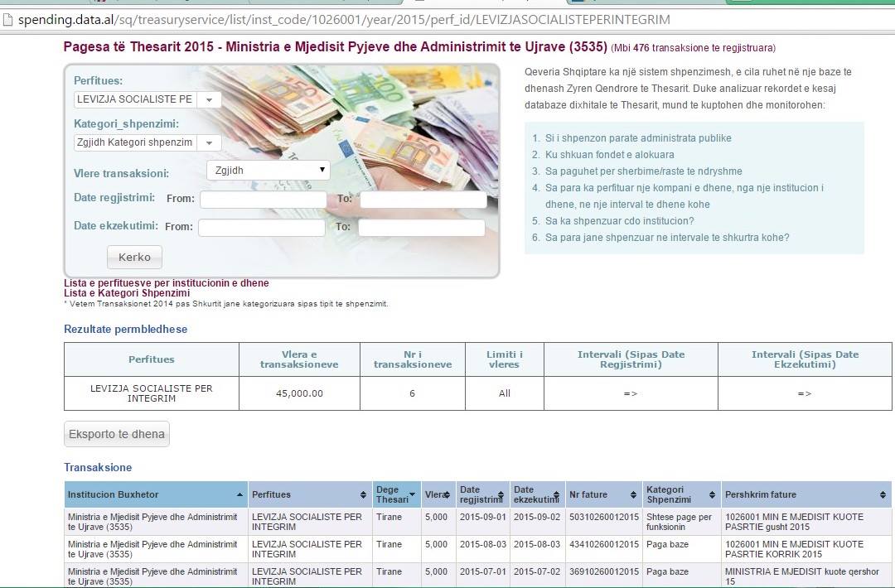Click sort arrows on Perfitues column header

click(x=363, y=494)
